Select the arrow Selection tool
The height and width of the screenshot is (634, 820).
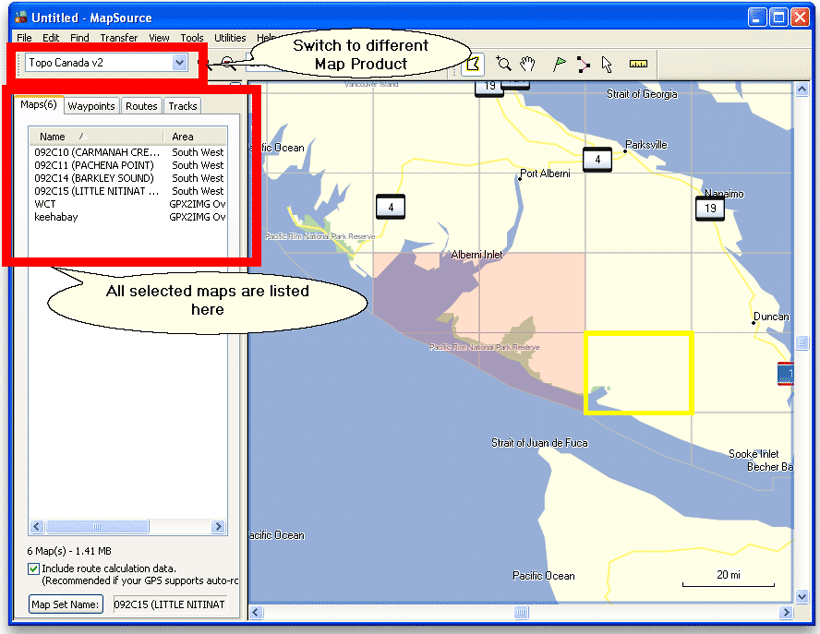(607, 64)
